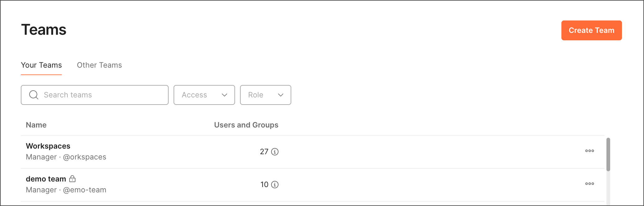Select the Your Teams tab
Image resolution: width=644 pixels, height=206 pixels.
point(41,65)
